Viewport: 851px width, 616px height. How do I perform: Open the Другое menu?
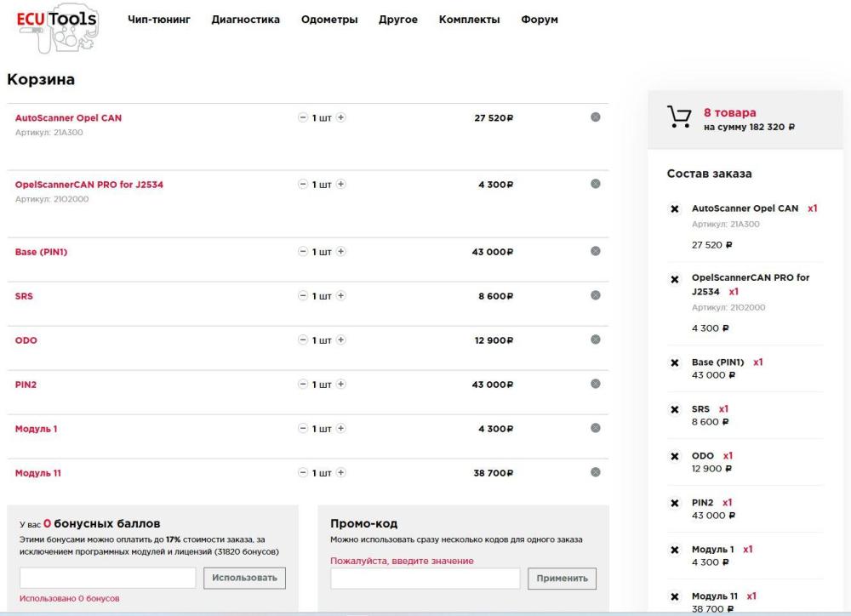click(397, 20)
